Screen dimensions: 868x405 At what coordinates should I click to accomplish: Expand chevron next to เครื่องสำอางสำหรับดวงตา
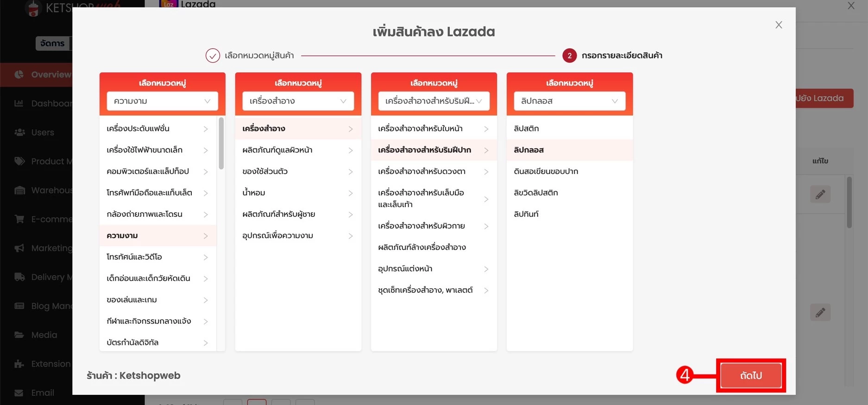click(486, 171)
